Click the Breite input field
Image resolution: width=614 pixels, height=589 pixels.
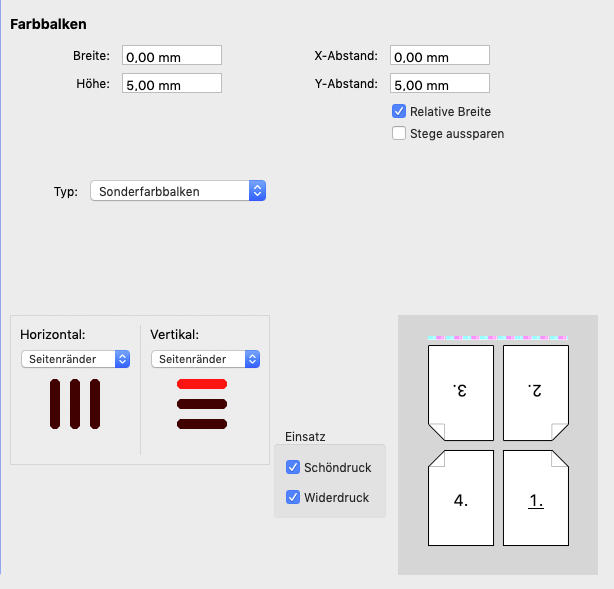(x=172, y=55)
